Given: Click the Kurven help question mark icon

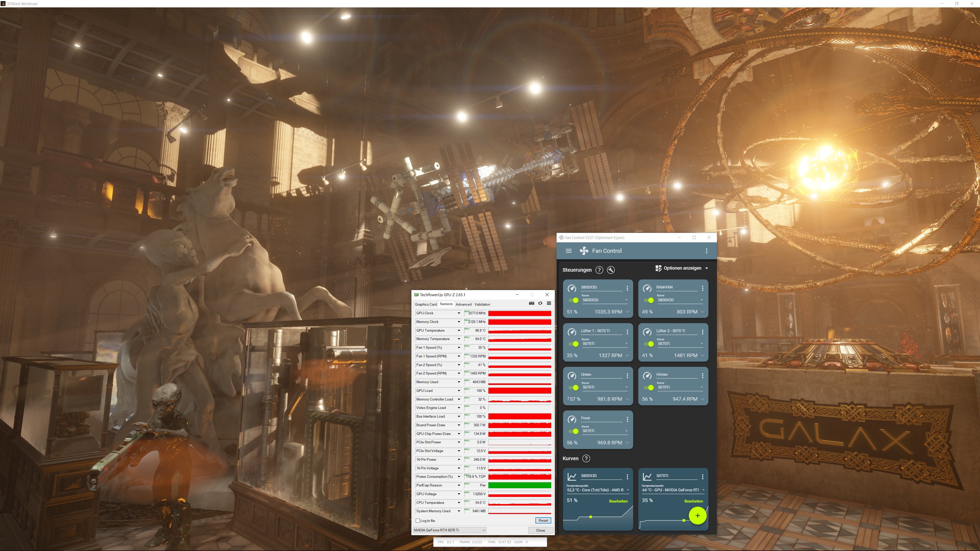Looking at the screenshot, I should [x=586, y=459].
